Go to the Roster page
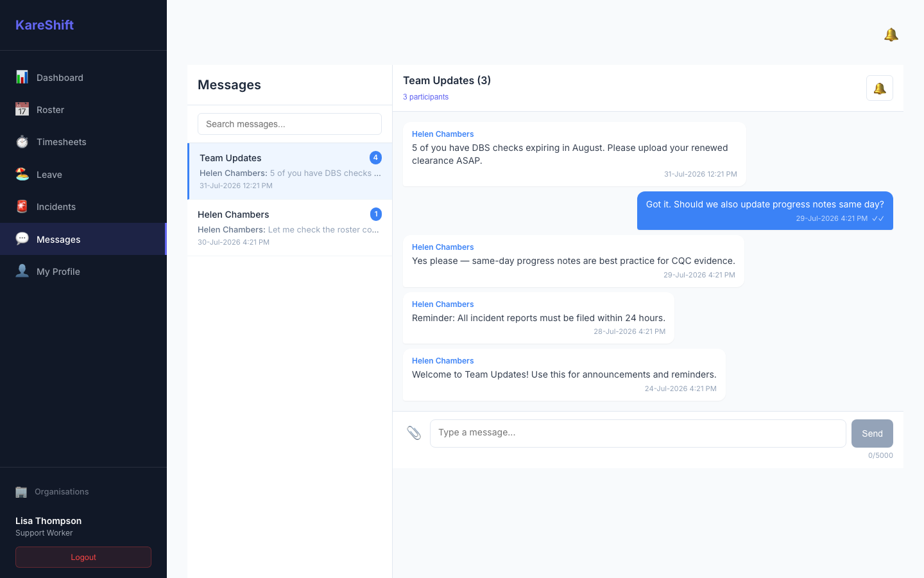 83,109
